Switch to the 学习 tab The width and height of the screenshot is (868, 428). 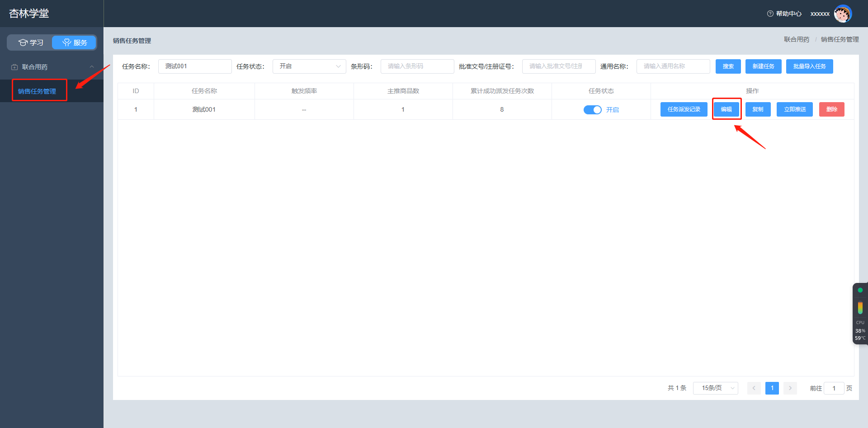click(30, 42)
